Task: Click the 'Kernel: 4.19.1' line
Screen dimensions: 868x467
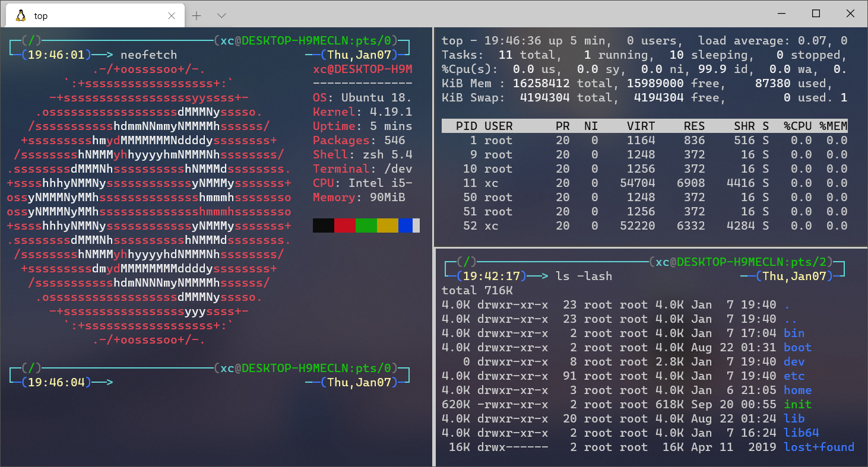Action: 363,112
